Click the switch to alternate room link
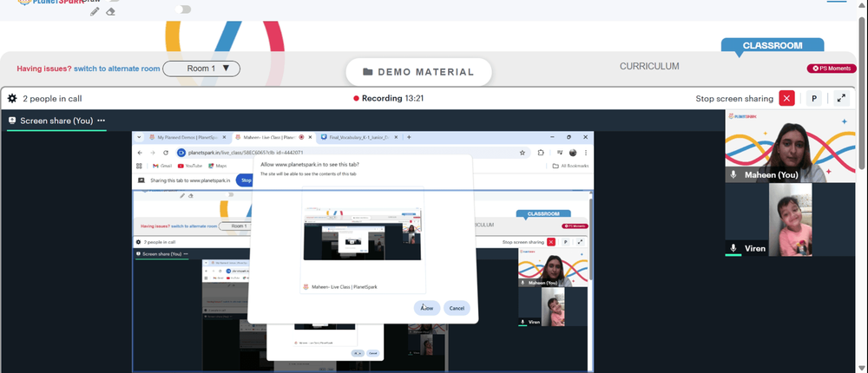This screenshot has height=373, width=868. (x=117, y=69)
